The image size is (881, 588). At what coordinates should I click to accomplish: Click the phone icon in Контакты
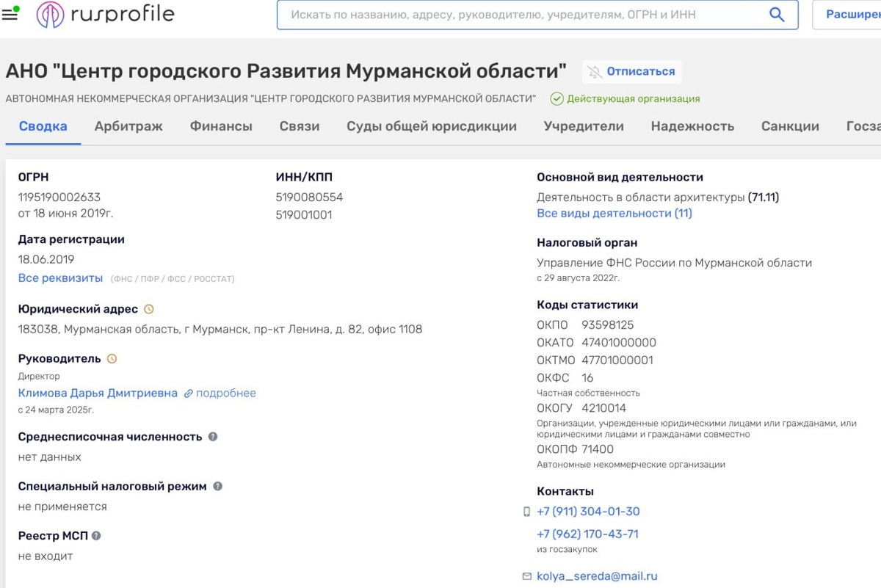click(x=526, y=512)
